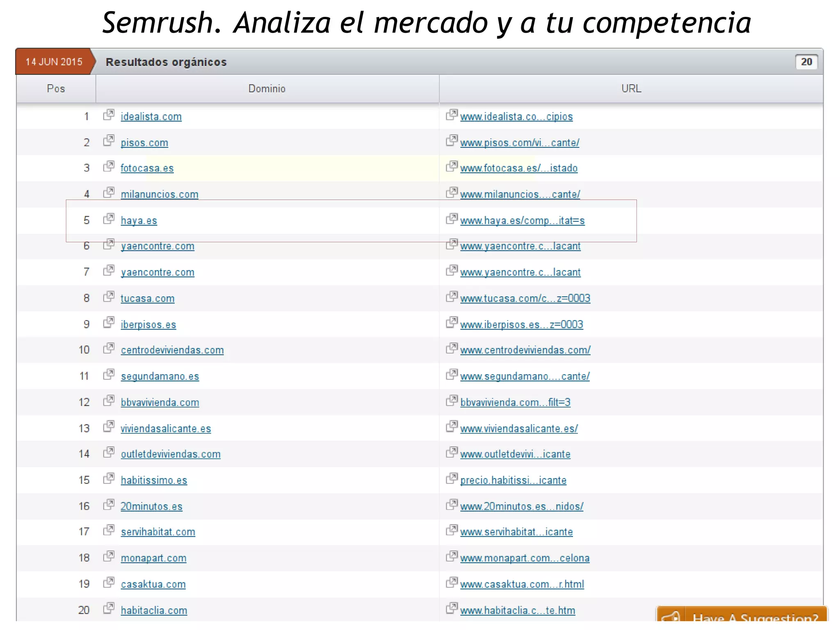Open www.20minutos.es...nidos/ URL link

click(522, 506)
